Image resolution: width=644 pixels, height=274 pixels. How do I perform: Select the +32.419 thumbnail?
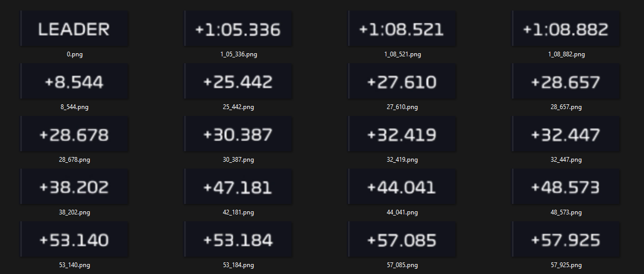tap(402, 134)
